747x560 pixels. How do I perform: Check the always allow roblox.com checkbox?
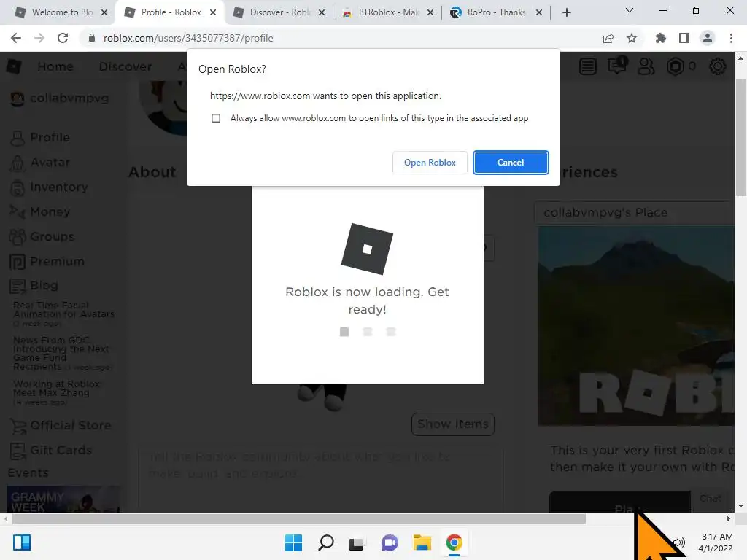[x=216, y=118]
